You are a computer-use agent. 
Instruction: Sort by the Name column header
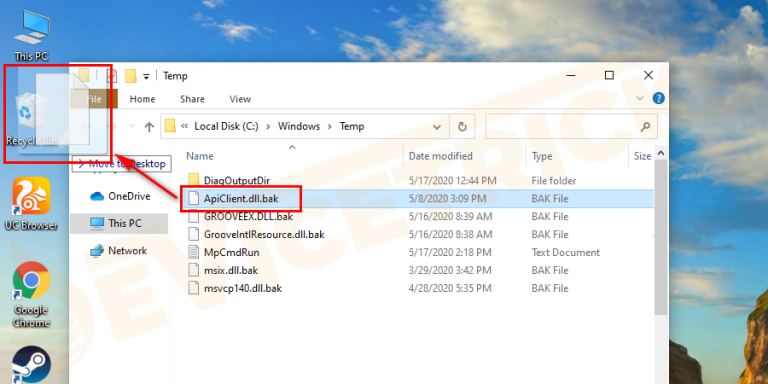click(x=200, y=156)
